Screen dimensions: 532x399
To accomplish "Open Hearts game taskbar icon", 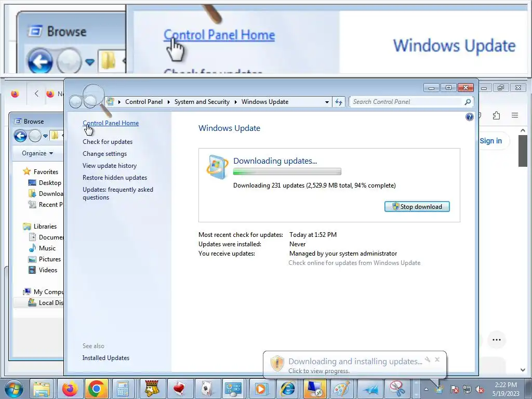I will (179, 389).
